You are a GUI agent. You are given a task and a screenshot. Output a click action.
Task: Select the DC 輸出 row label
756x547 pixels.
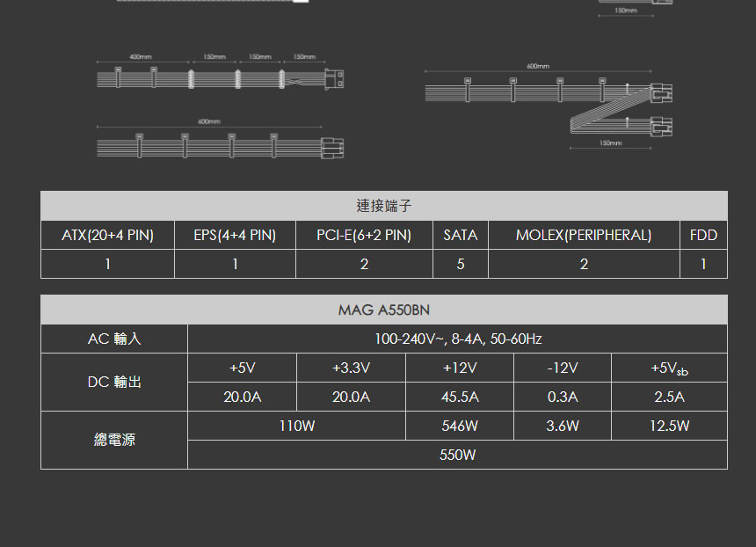click(x=114, y=382)
